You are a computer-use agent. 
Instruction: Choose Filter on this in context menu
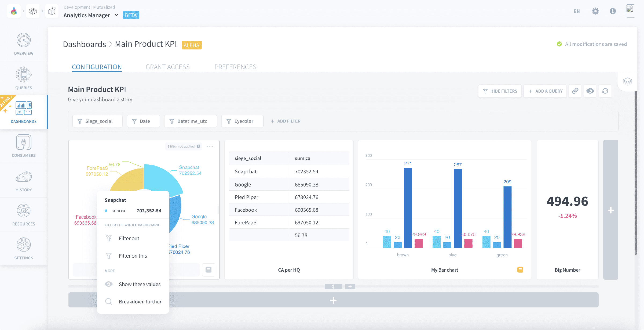coord(133,256)
